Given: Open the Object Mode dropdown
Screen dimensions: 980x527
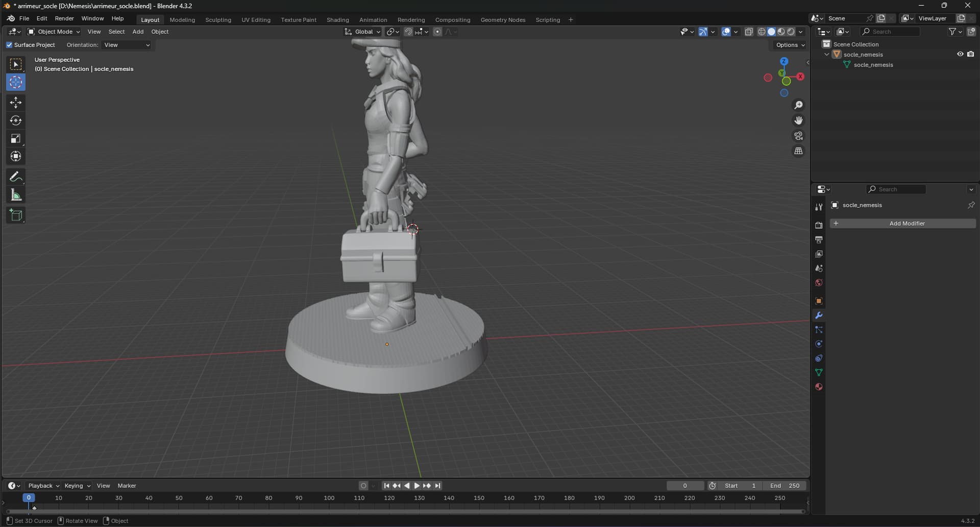Looking at the screenshot, I should tap(54, 32).
